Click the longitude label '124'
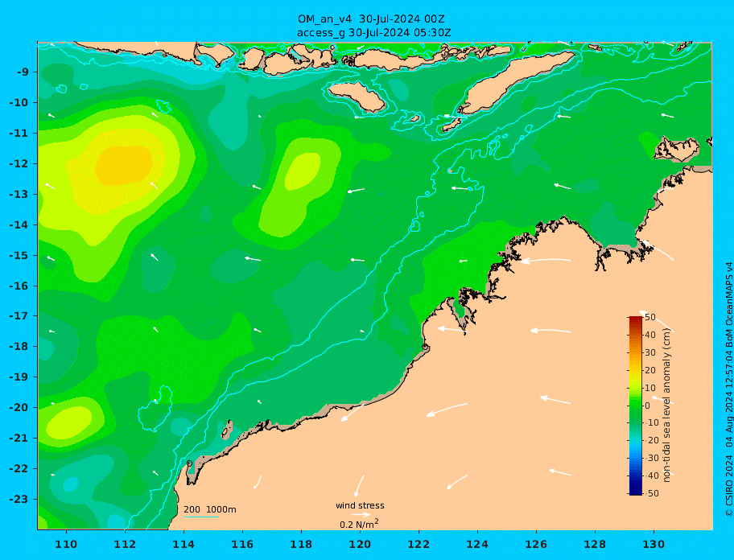 coord(477,544)
